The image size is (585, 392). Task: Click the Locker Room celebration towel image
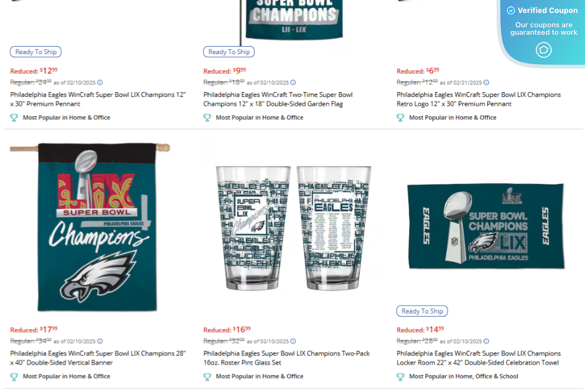486,225
